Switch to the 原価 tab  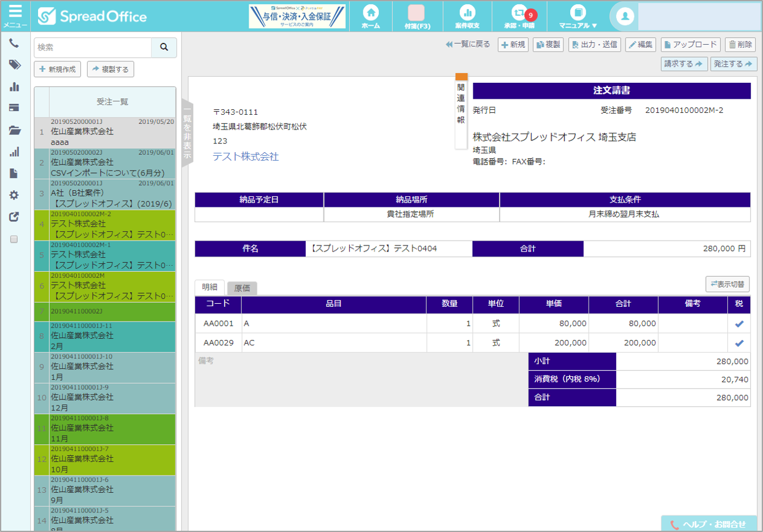point(242,288)
